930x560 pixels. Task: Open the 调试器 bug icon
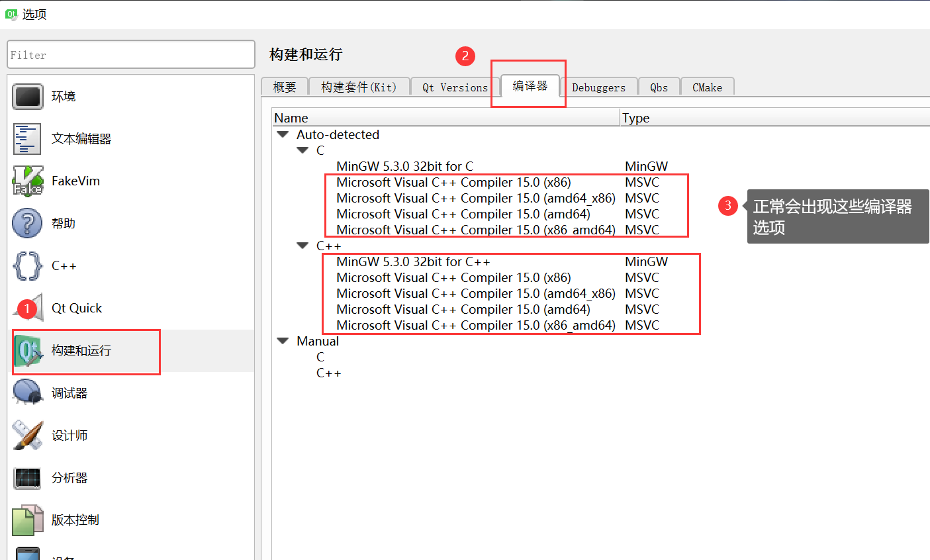tap(28, 393)
